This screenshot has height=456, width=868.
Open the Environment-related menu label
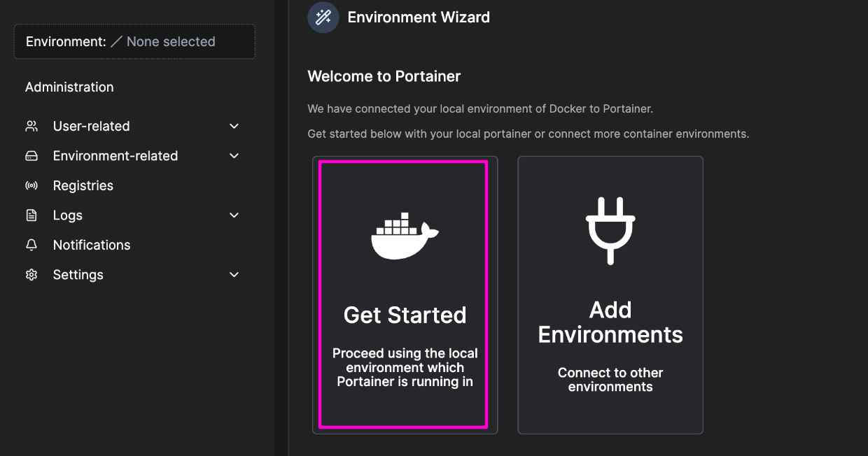coord(115,156)
